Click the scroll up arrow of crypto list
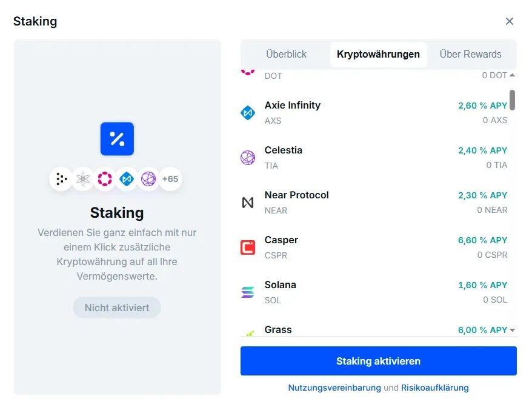Viewport: 532px width, 407px height. click(513, 75)
